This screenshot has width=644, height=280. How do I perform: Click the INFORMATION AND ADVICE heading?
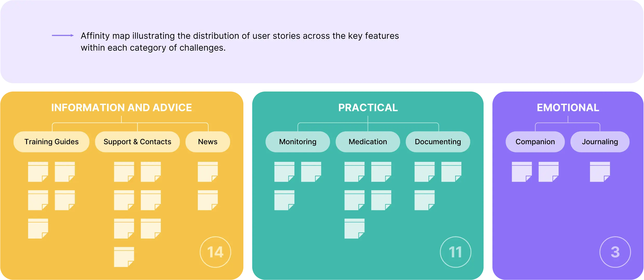click(121, 108)
